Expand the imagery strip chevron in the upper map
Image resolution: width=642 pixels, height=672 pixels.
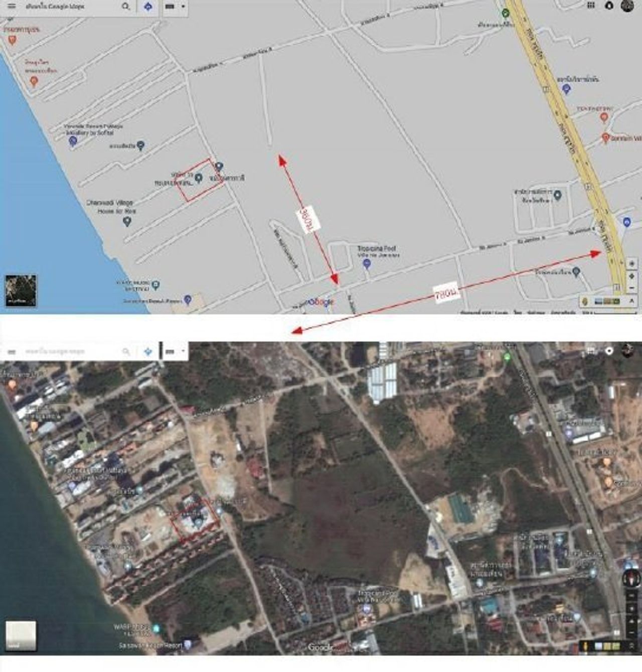pos(631,301)
